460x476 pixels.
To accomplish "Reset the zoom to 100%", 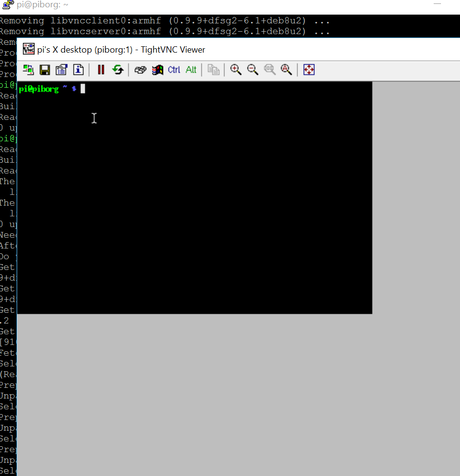I will pyautogui.click(x=269, y=70).
